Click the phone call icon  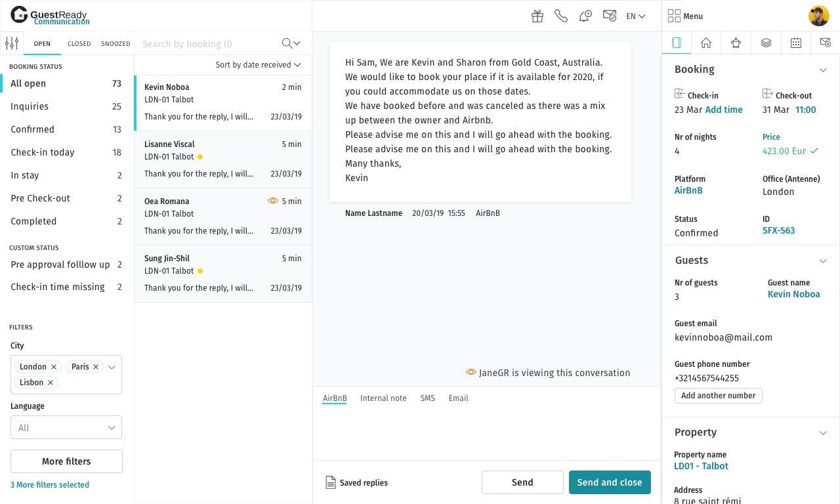(x=561, y=16)
